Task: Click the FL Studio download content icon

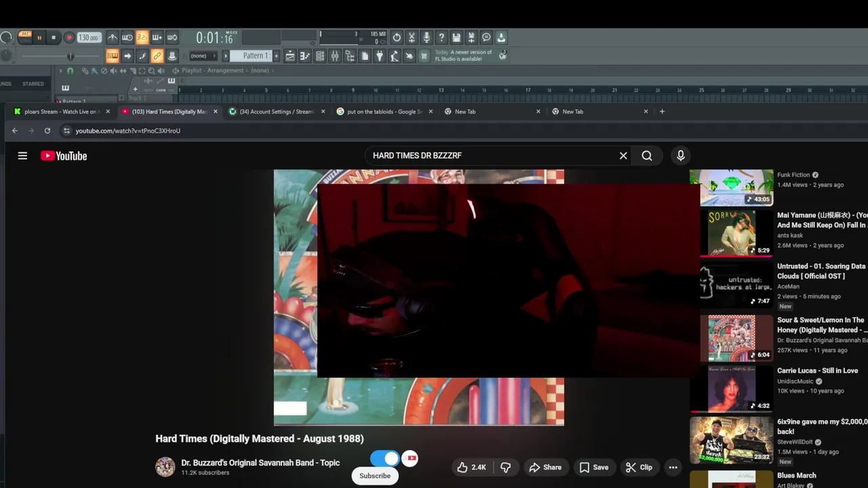Action: point(501,37)
